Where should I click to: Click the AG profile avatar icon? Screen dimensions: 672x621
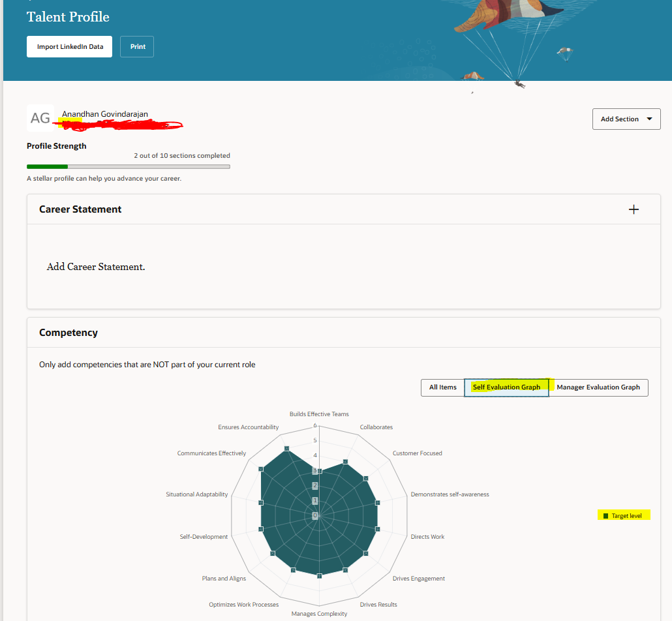(x=40, y=117)
